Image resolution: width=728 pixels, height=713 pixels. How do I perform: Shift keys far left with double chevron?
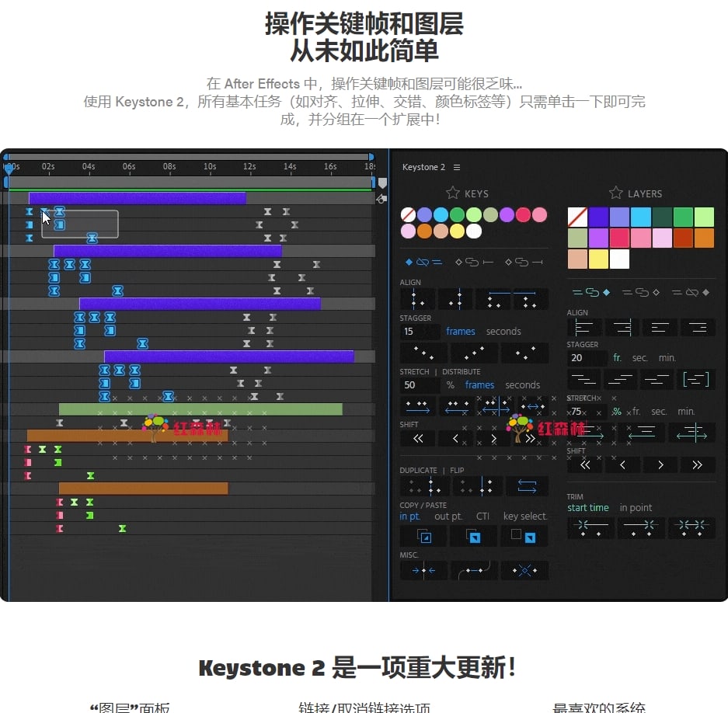[x=417, y=438]
